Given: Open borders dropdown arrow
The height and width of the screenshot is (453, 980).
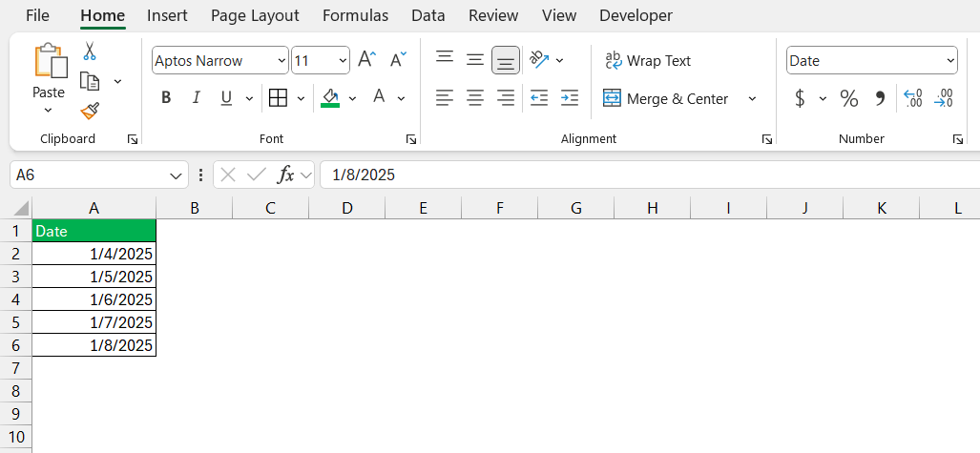Looking at the screenshot, I should [301, 98].
